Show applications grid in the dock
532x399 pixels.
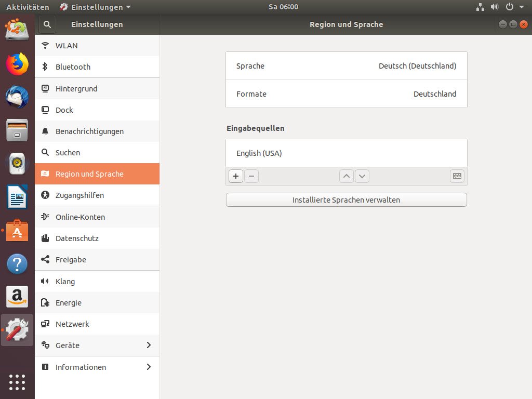point(17,382)
